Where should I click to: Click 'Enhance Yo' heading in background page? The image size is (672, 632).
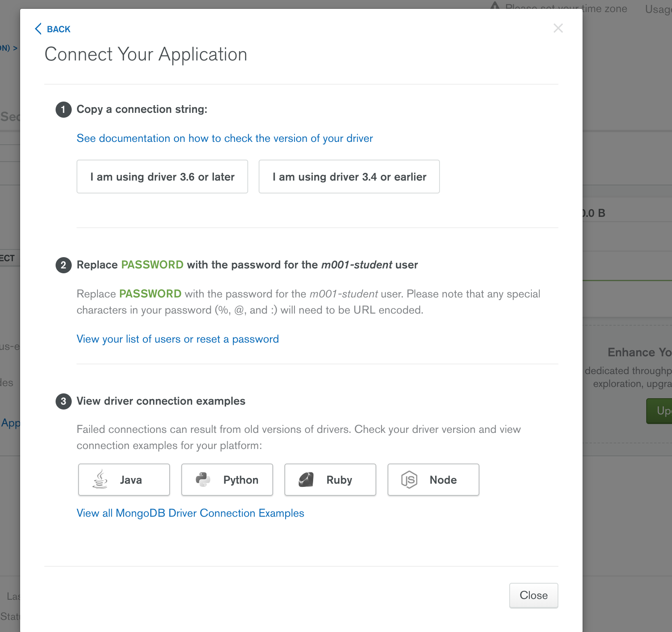tap(640, 352)
